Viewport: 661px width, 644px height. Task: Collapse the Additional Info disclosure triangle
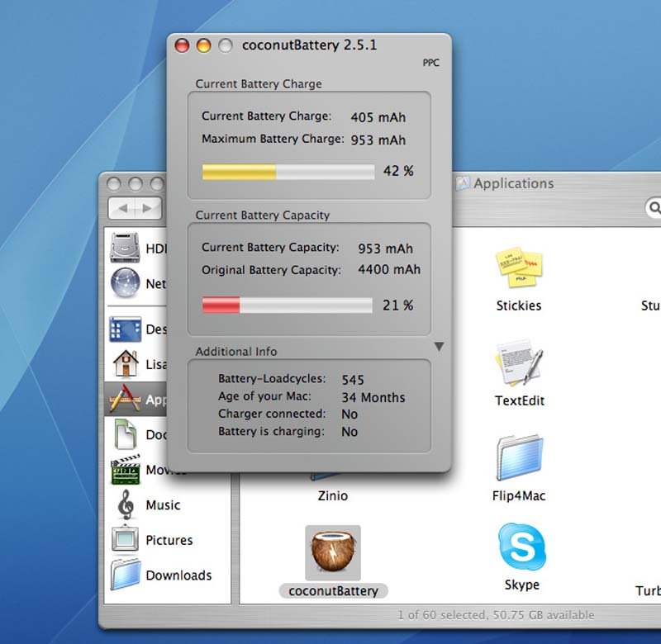439,346
